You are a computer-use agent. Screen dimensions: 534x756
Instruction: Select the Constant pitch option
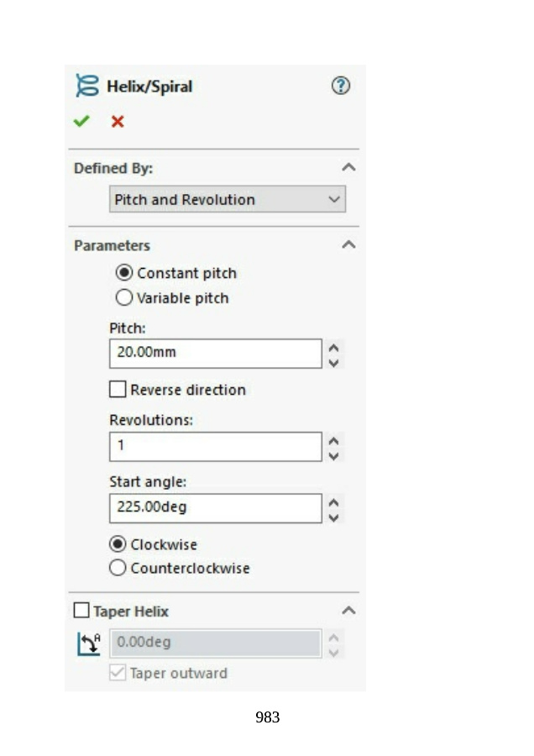point(124,273)
